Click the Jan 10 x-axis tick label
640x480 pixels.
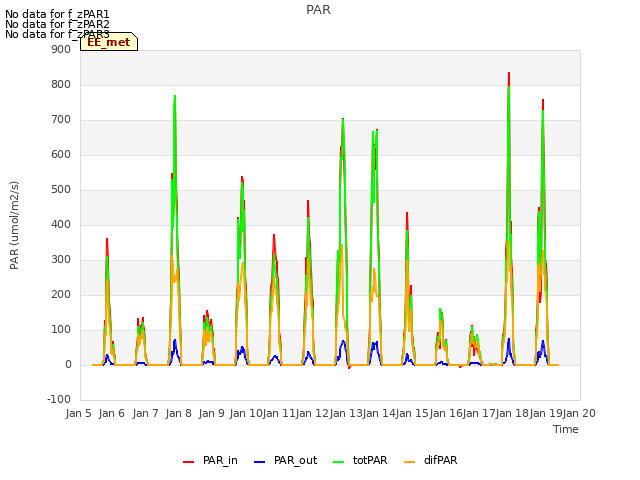click(246, 413)
